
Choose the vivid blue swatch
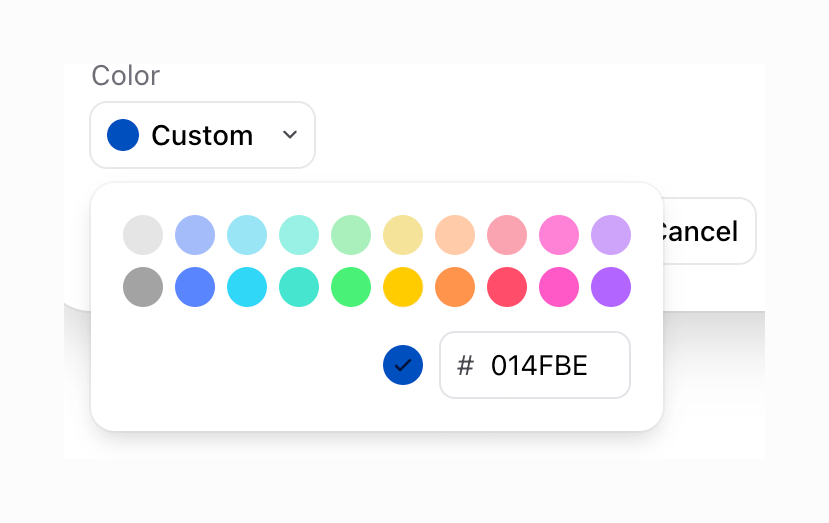point(195,287)
